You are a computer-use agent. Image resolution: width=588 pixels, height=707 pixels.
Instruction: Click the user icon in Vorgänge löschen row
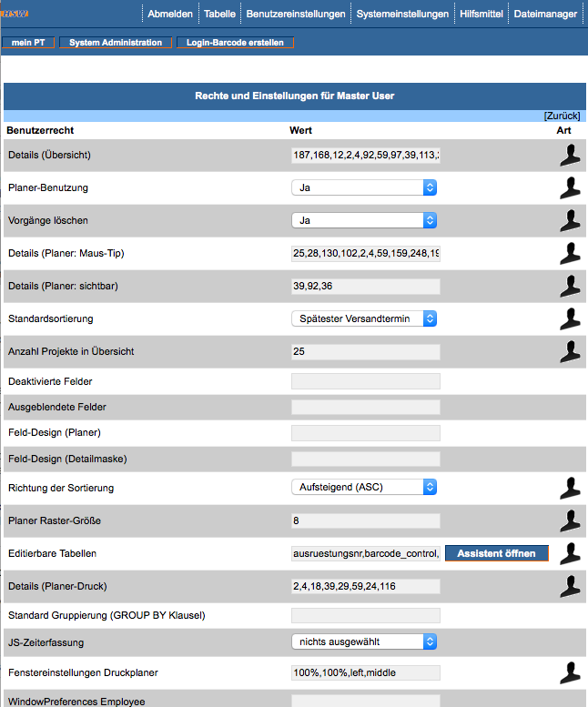pyautogui.click(x=570, y=221)
